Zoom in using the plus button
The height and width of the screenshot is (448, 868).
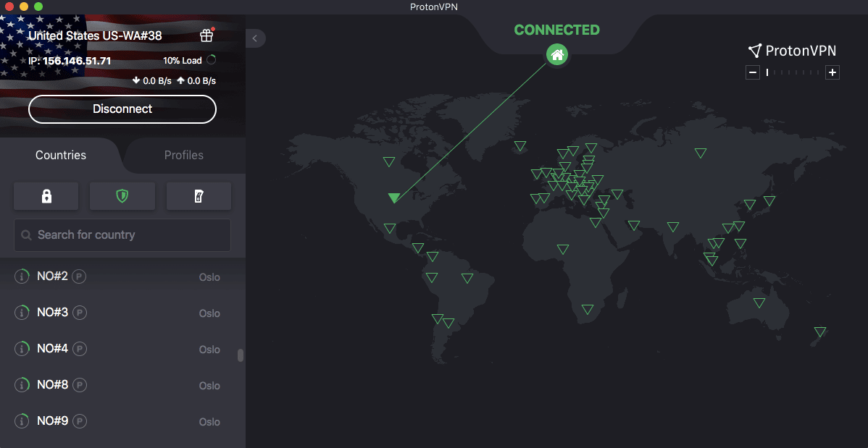(832, 72)
